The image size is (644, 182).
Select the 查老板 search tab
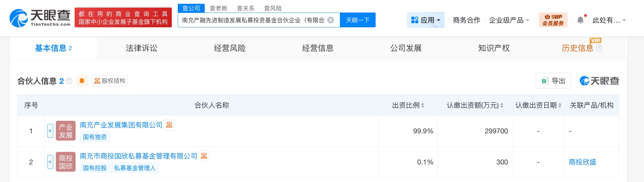pyautogui.click(x=218, y=8)
